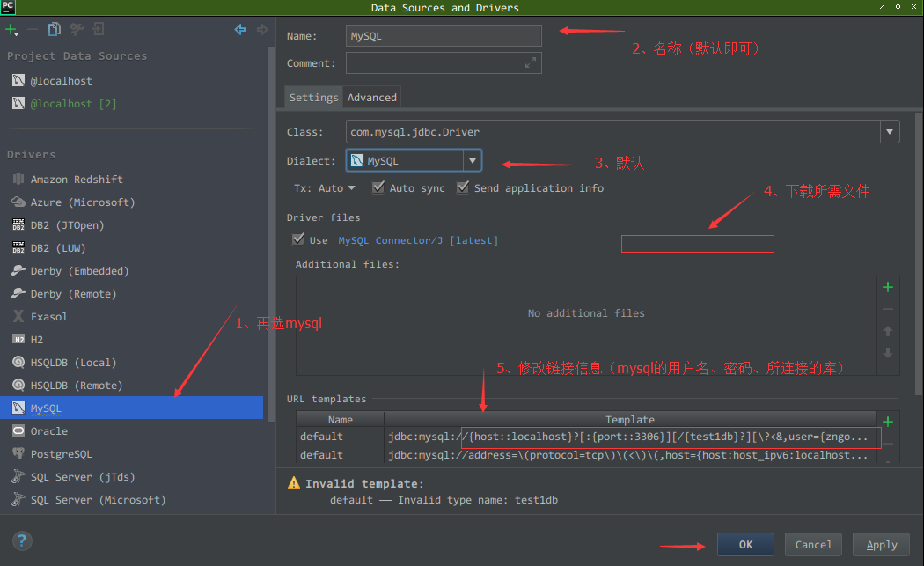Screen dimensions: 924x566
Task: Click the Forward navigation arrow
Action: (262, 29)
